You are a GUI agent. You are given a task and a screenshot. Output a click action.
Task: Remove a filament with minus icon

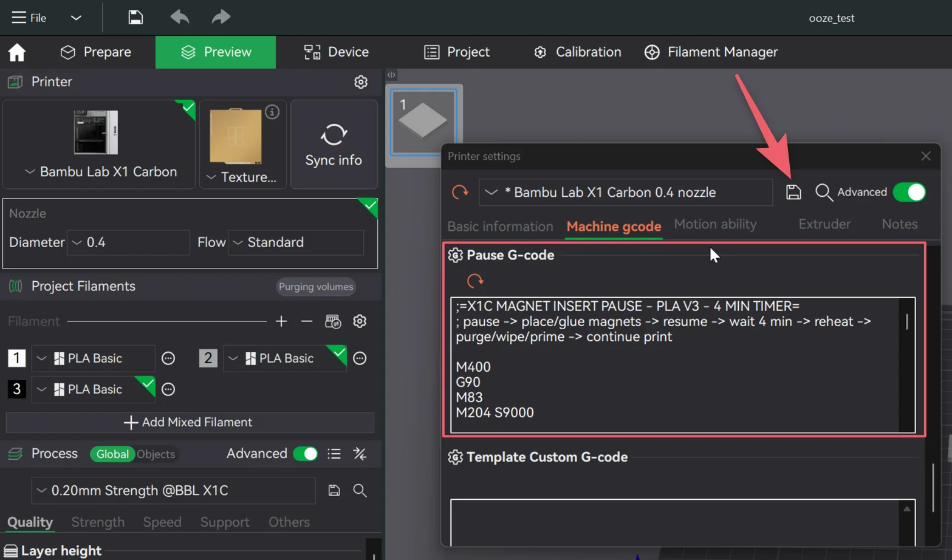pos(307,321)
